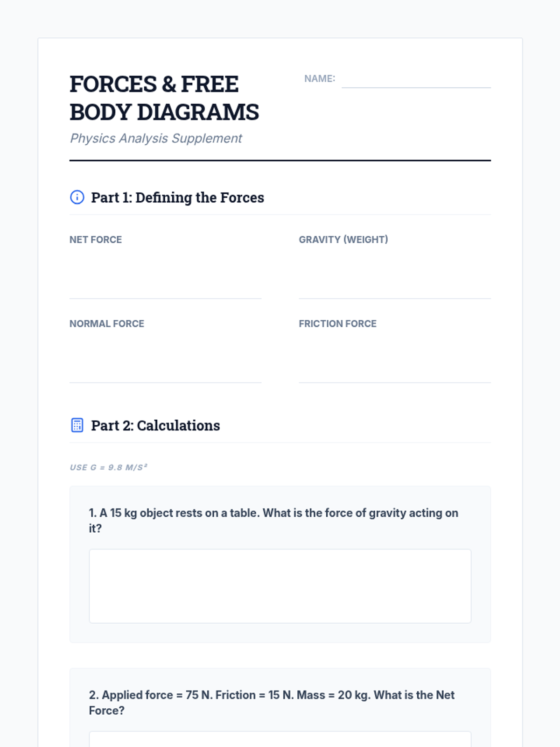This screenshot has height=747, width=560.
Task: Click the NET FORCE label
Action: (96, 240)
